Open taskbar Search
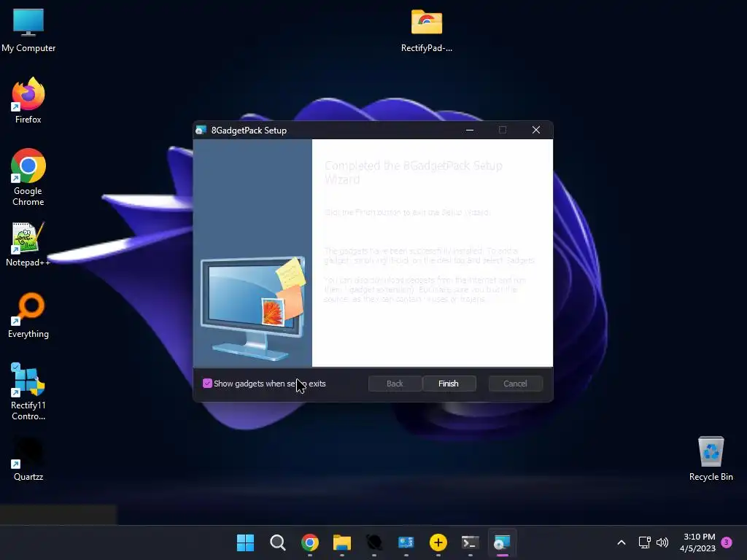 [x=278, y=542]
